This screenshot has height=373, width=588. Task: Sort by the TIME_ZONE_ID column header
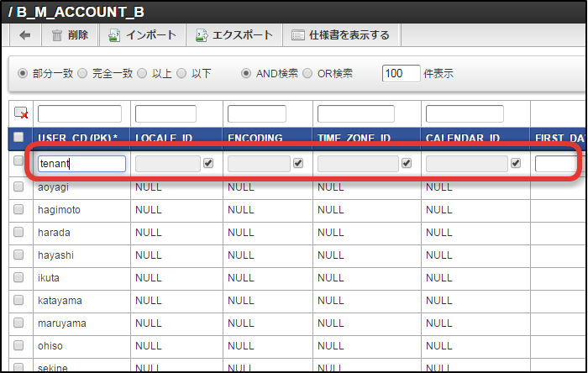click(354, 138)
